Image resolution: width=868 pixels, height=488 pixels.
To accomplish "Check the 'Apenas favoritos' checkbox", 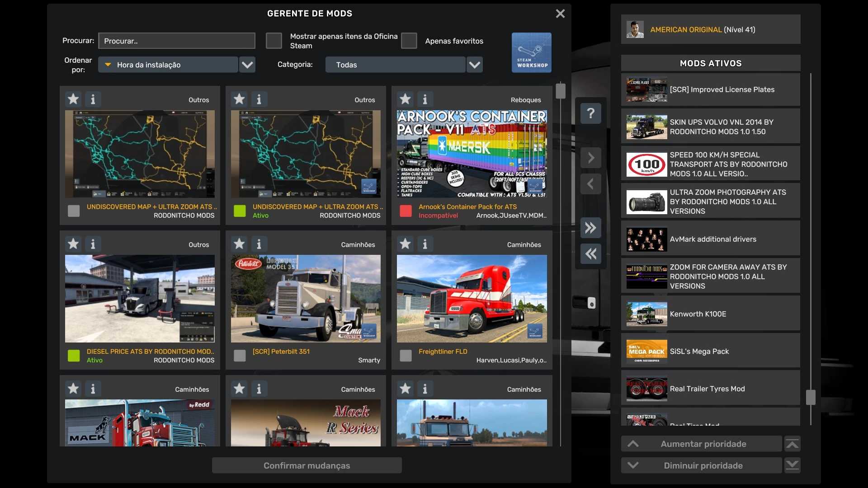I will (409, 41).
